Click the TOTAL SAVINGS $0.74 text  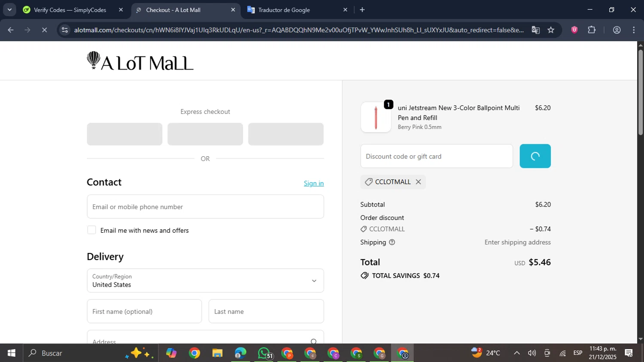click(406, 276)
